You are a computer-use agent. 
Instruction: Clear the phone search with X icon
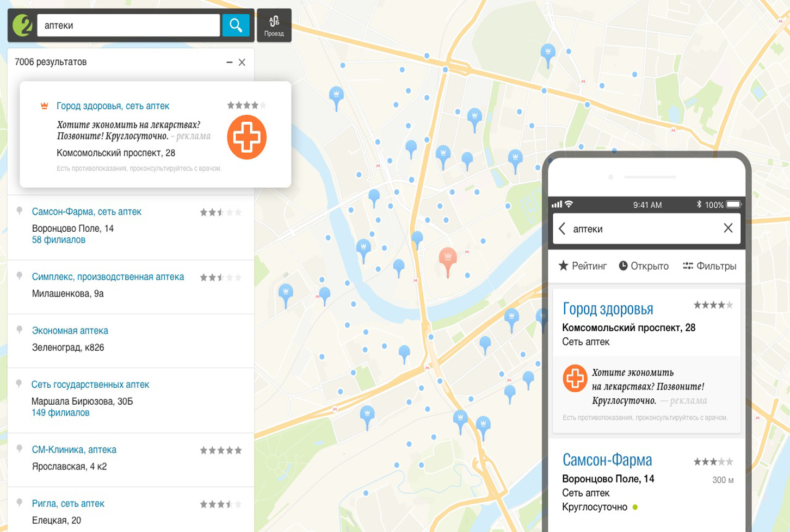[728, 228]
